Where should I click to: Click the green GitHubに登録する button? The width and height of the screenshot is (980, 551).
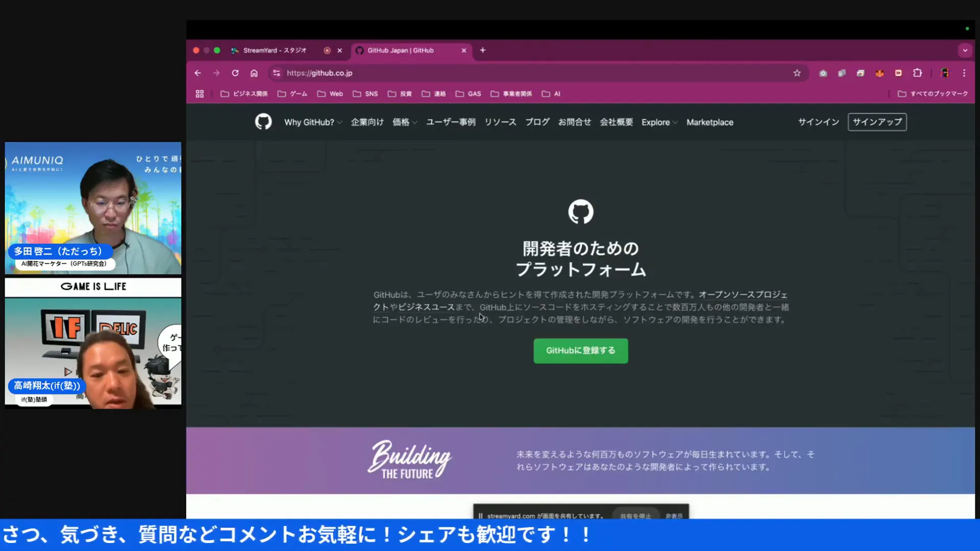[581, 350]
